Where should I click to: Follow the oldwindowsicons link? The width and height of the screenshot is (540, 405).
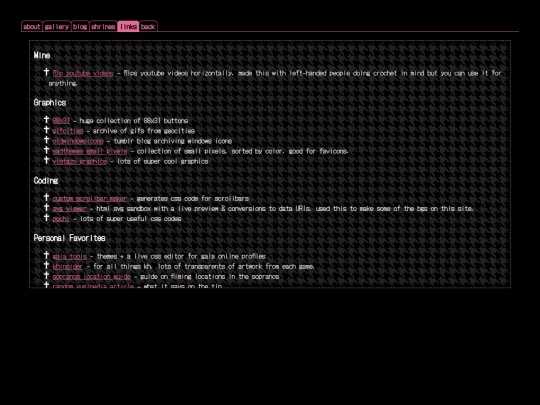78,141
